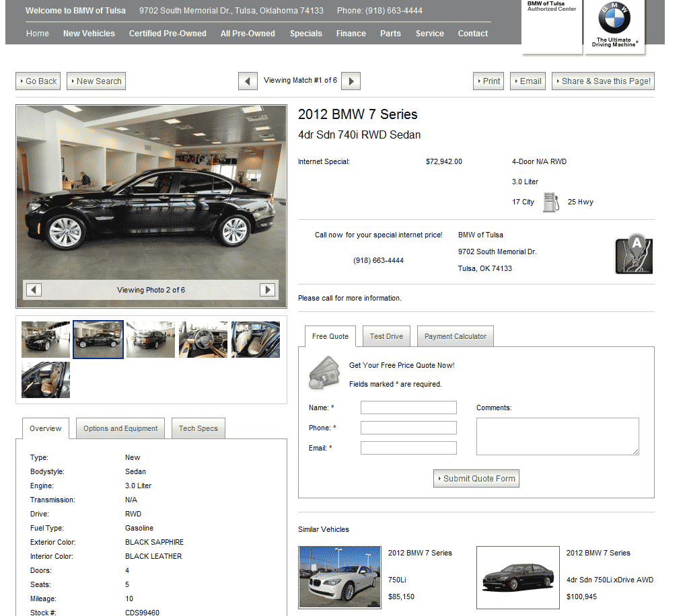
Task: Open the Contact menu
Action: point(473,33)
